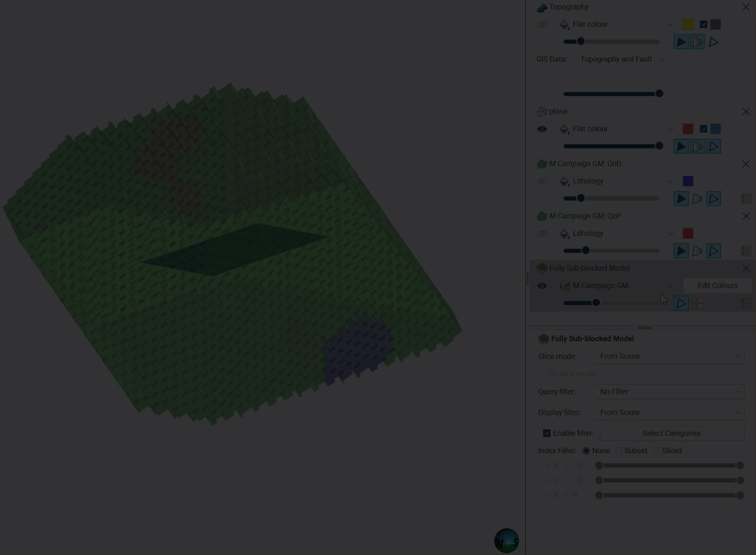Hide the plane layer using eye icon
Viewport: 756px width, 555px height.
542,129
